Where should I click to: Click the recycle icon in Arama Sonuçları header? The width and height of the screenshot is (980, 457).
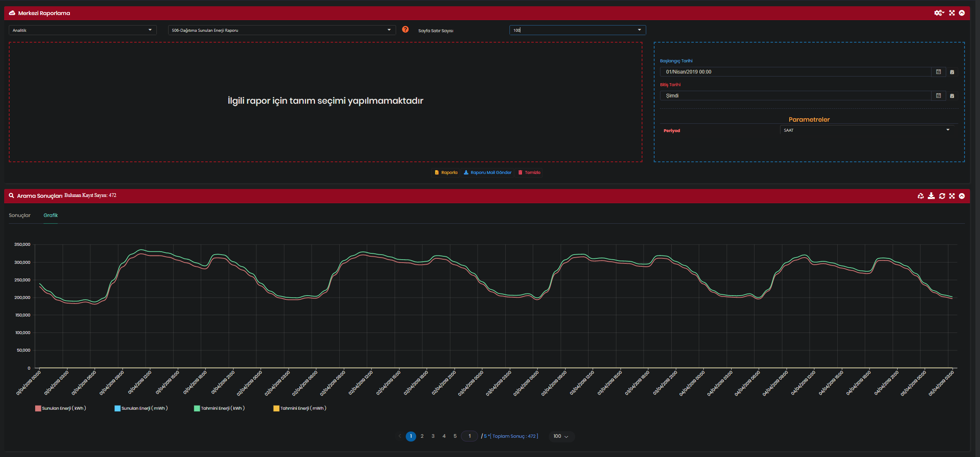pos(921,196)
